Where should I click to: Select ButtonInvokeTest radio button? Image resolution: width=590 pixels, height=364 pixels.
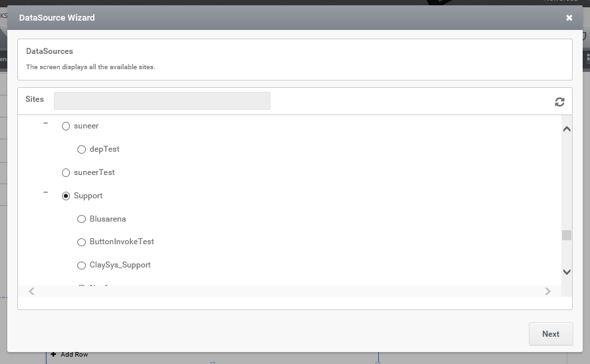[81, 242]
